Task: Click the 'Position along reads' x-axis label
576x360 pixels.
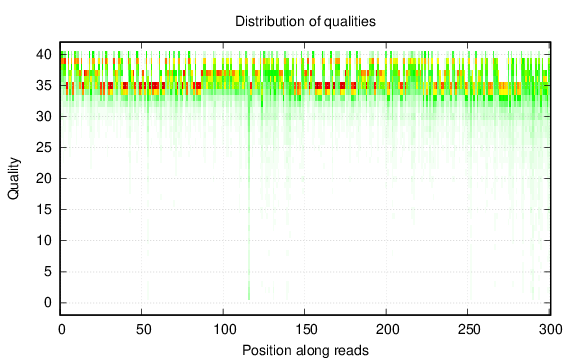Action: click(x=305, y=350)
